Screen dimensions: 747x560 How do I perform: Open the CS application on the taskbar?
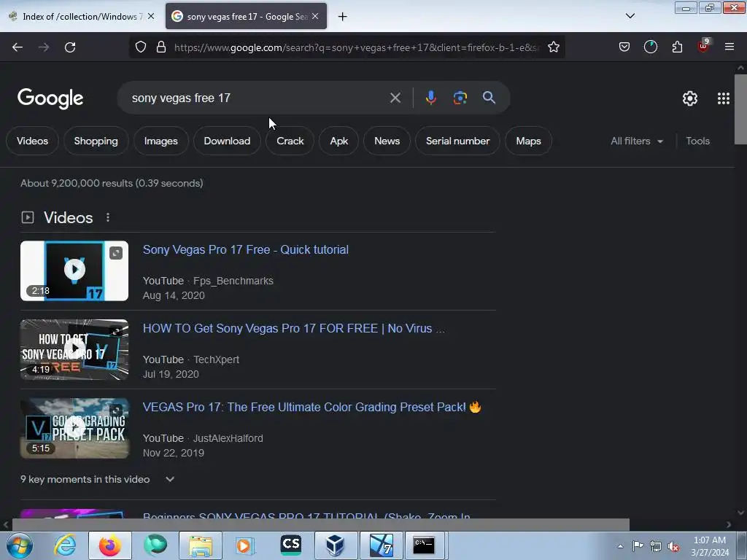coord(290,545)
